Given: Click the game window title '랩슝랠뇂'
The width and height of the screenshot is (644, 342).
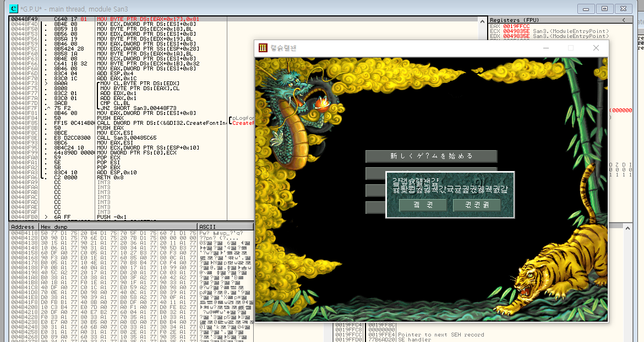Looking at the screenshot, I should point(284,48).
